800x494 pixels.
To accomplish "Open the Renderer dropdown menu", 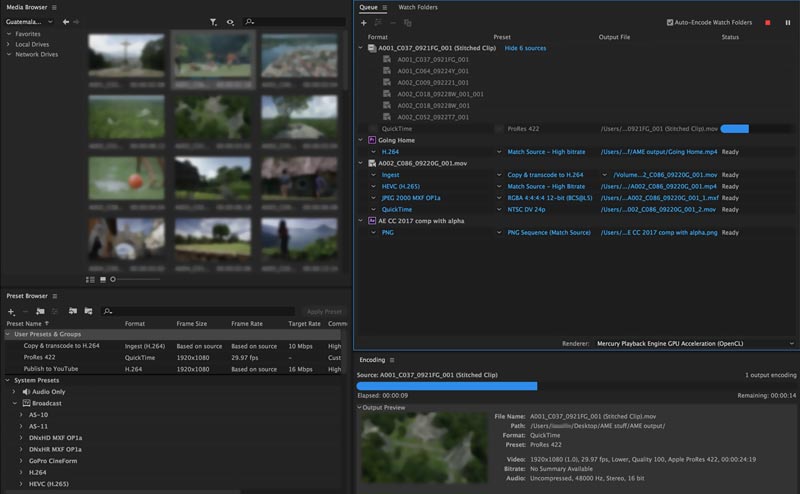I will 695,343.
